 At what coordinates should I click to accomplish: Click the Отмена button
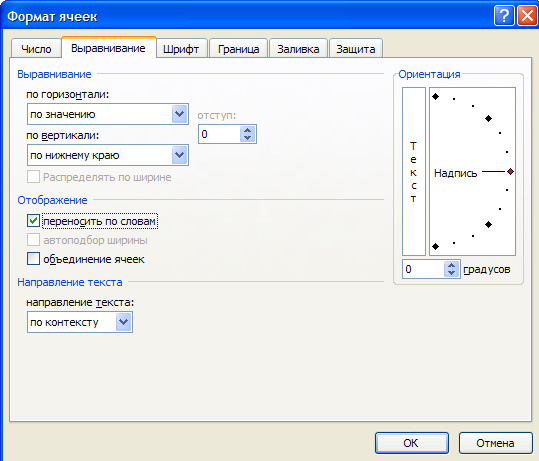495,443
